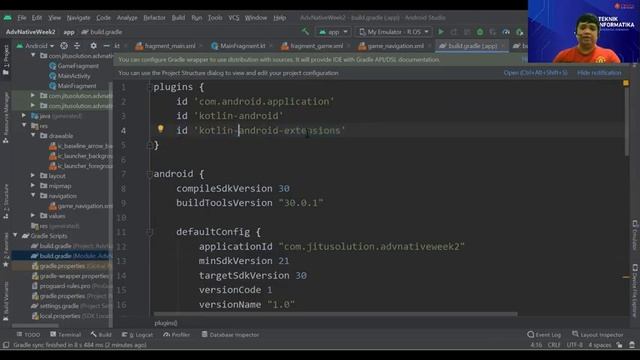
Task: Open the Event Log
Action: pyautogui.click(x=544, y=335)
